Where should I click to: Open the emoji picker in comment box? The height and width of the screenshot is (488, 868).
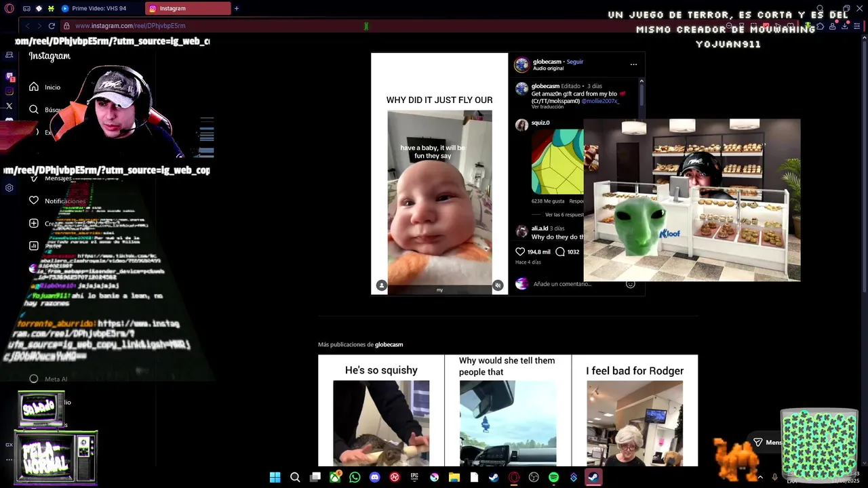pyautogui.click(x=631, y=284)
